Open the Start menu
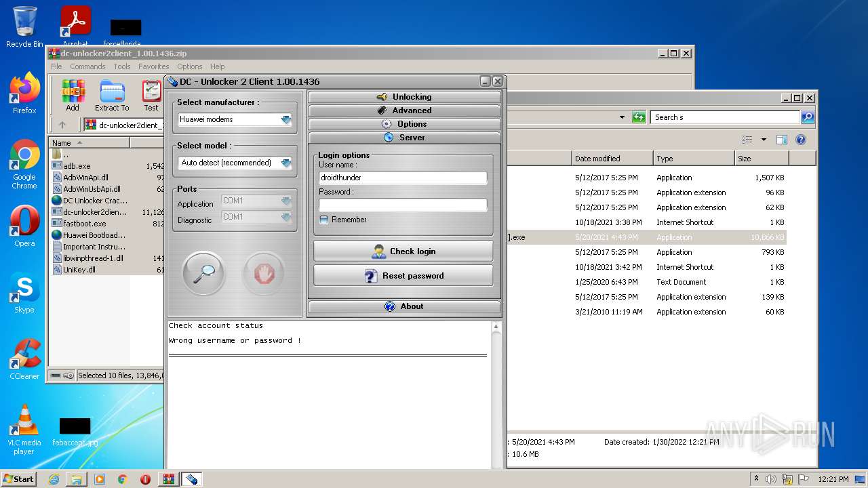868x488 pixels. point(18,479)
